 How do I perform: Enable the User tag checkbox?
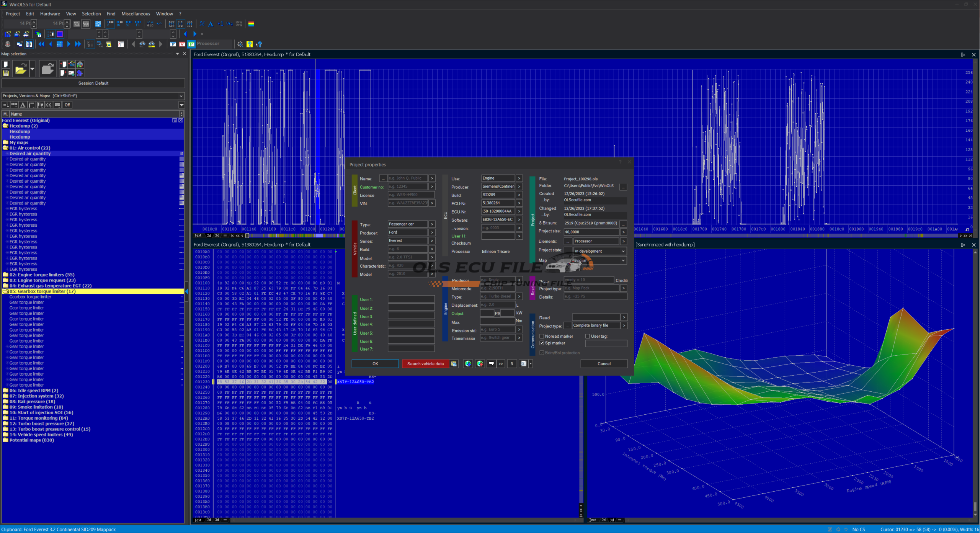(x=588, y=336)
